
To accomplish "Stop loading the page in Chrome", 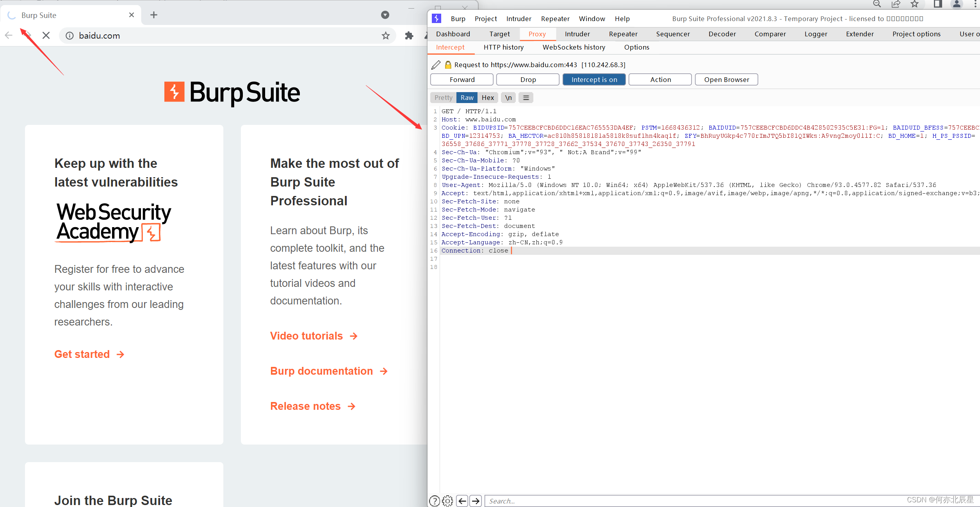I will pos(46,36).
